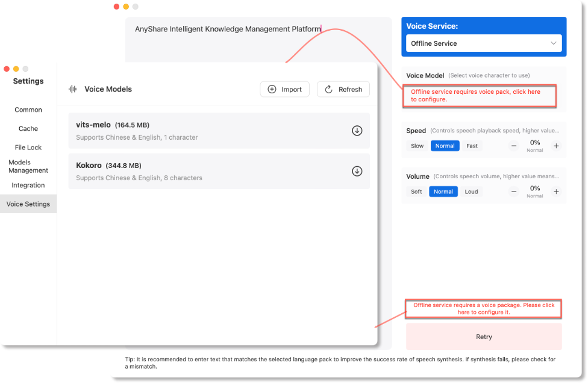
Task: Set volume to Loud
Action: point(471,191)
